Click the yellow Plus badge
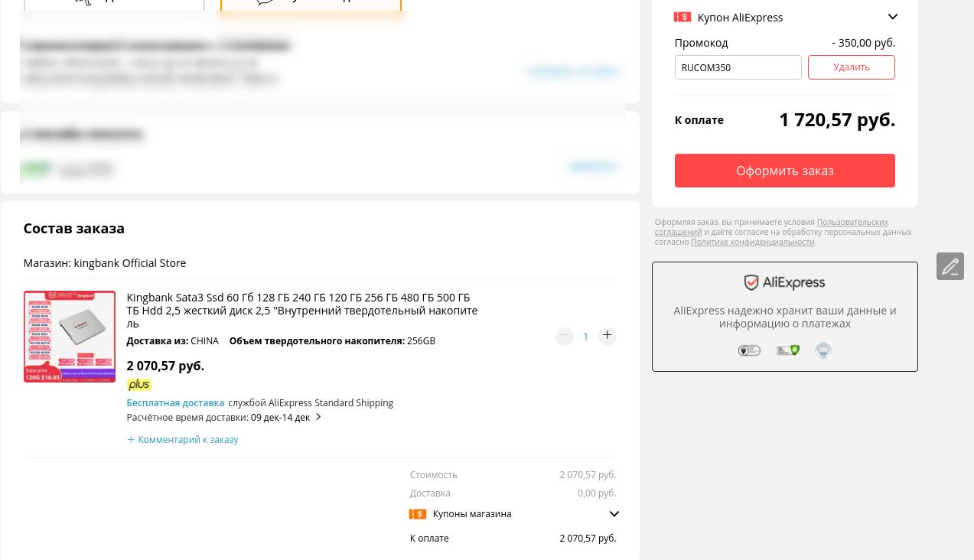The height and width of the screenshot is (560, 974). tap(139, 385)
